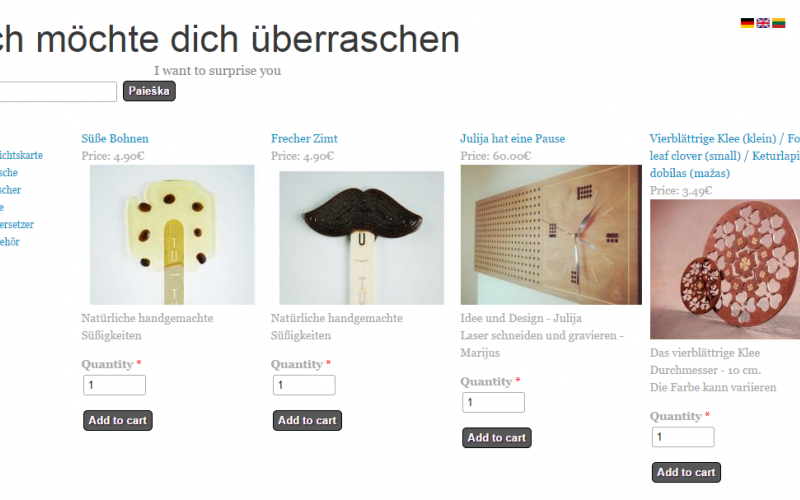Open the Süße Bohnen product link
This screenshot has height=500, width=800.
[x=115, y=138]
